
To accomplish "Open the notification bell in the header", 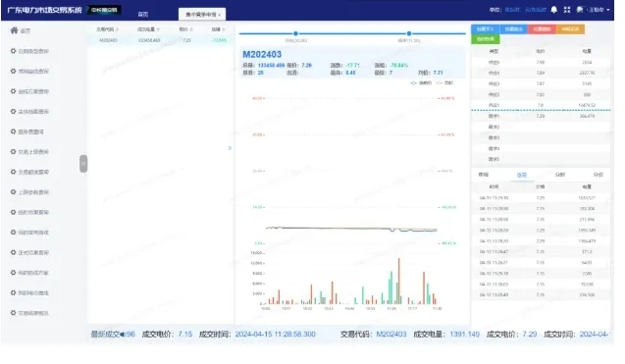I will point(553,10).
